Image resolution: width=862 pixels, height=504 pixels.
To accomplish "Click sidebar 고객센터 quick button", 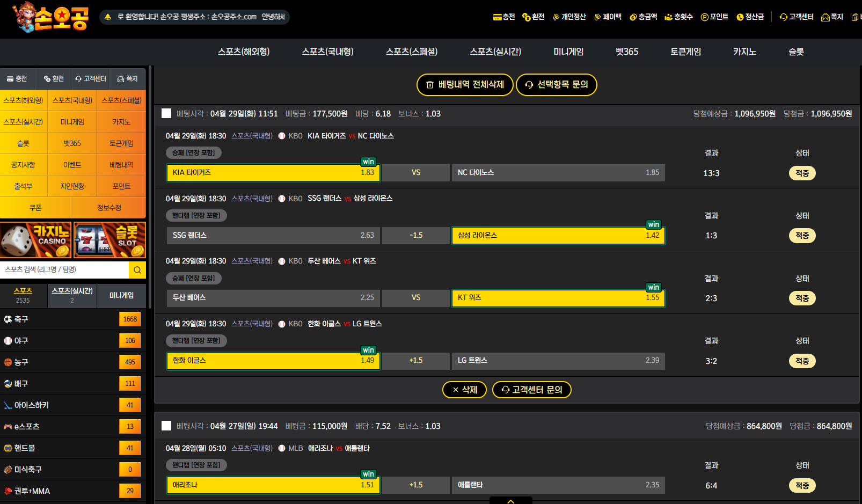I will 91,79.
